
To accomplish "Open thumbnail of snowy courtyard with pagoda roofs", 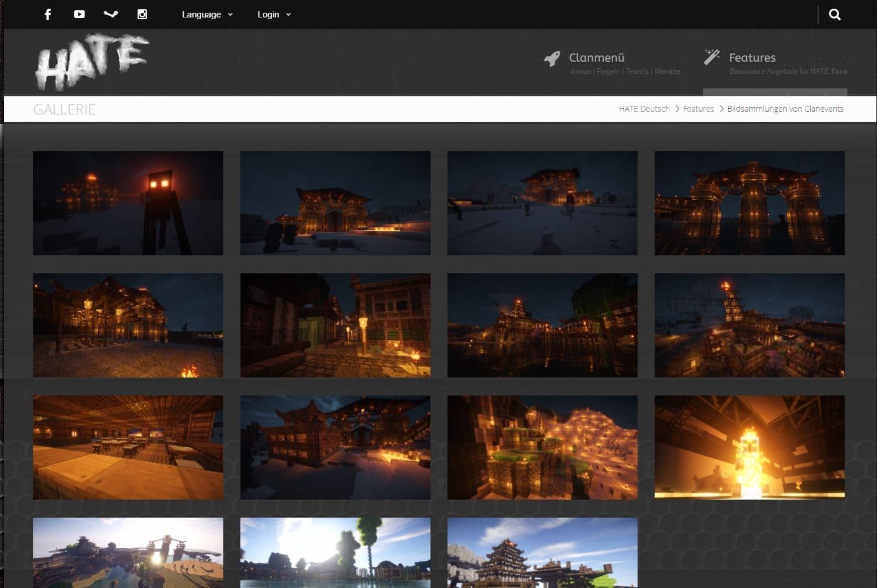I will [335, 447].
